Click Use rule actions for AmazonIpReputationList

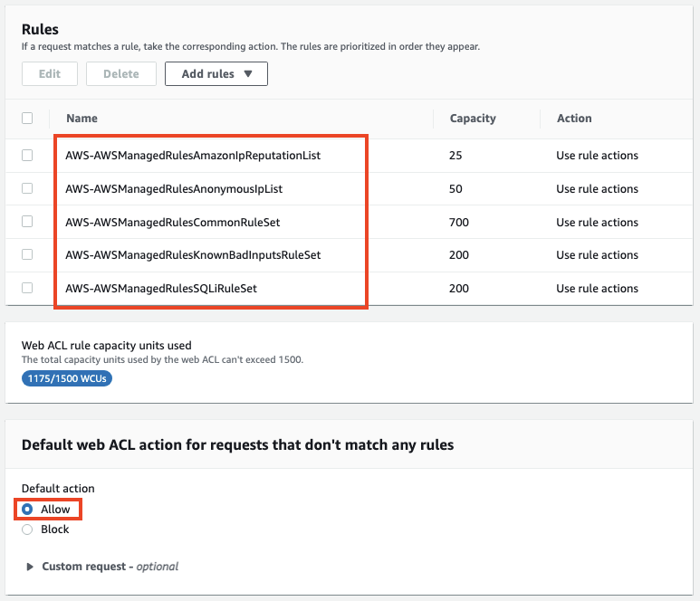click(x=598, y=156)
